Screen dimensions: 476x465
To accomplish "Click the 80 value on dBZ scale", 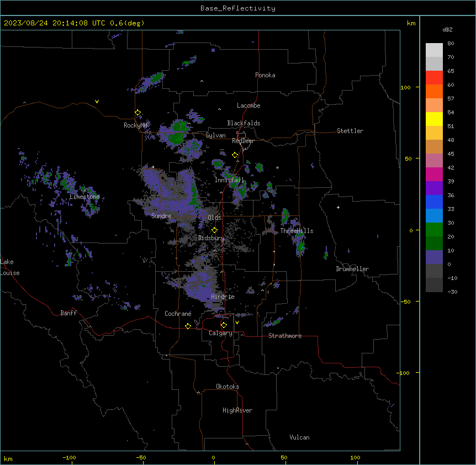I will 451,44.
